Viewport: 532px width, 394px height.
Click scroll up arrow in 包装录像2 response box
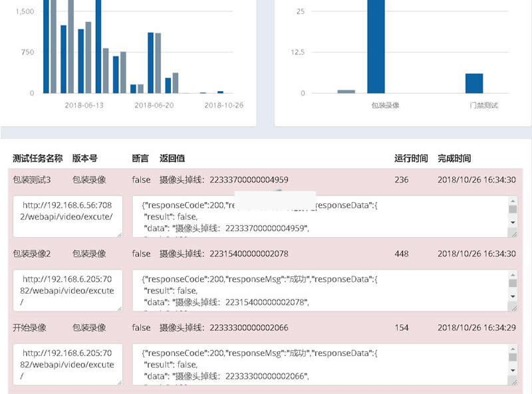point(513,274)
